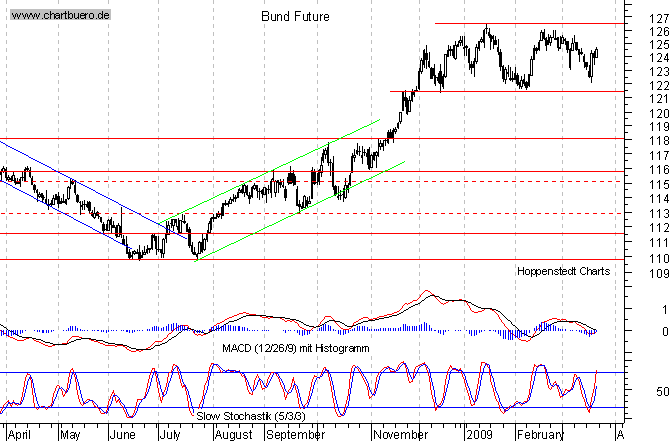This screenshot has width=672, height=441.
Task: Click price axis value 117
Action: click(659, 155)
